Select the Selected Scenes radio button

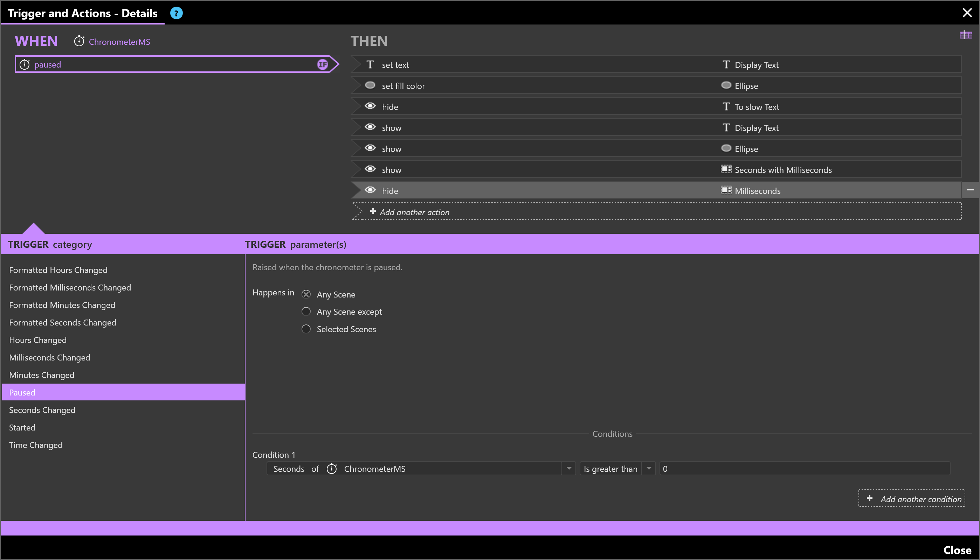[306, 329]
